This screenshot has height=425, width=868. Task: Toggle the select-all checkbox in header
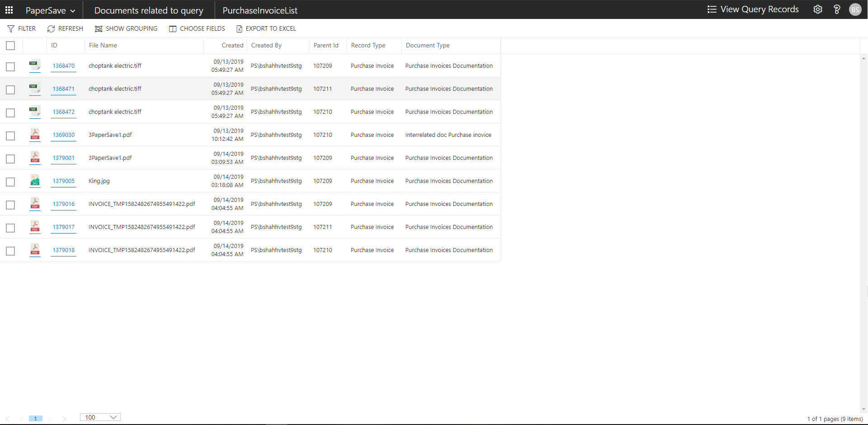[x=10, y=46]
